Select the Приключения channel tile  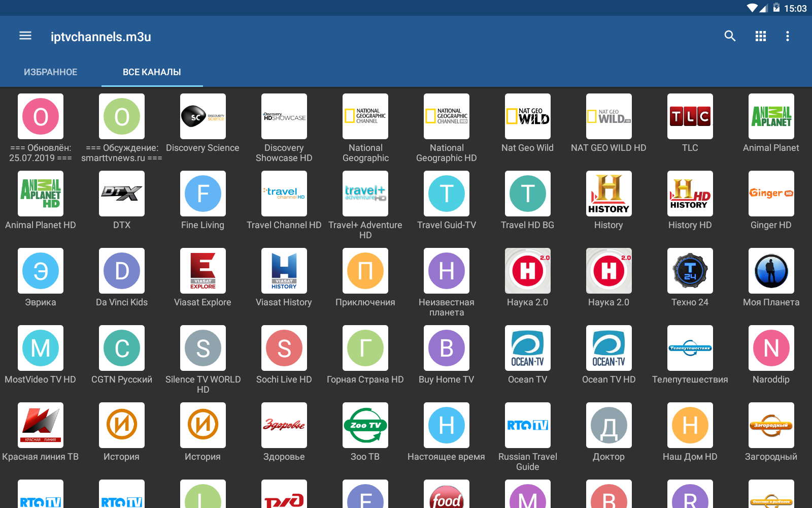coord(365,271)
